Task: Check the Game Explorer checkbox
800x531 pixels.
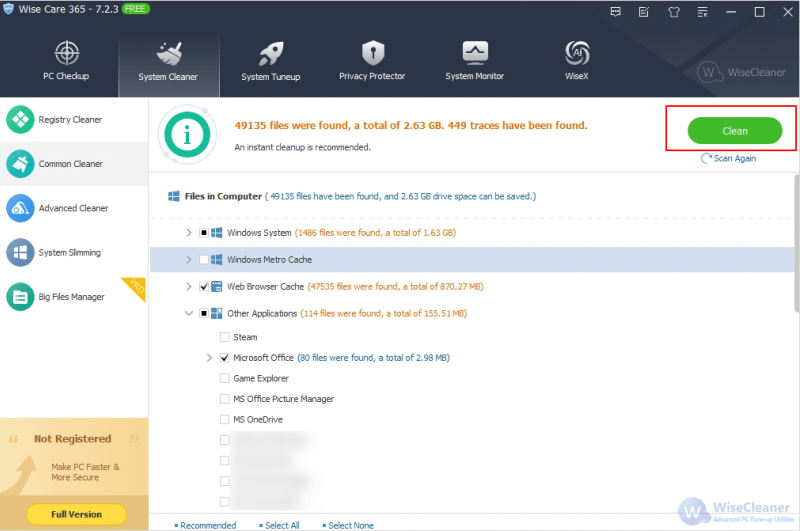Action: (224, 378)
